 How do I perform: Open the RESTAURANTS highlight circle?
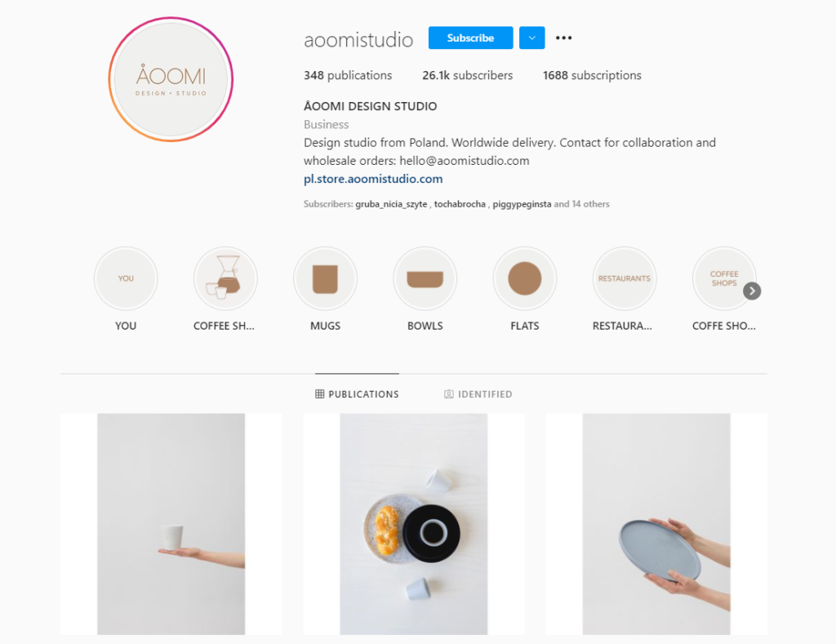(625, 278)
